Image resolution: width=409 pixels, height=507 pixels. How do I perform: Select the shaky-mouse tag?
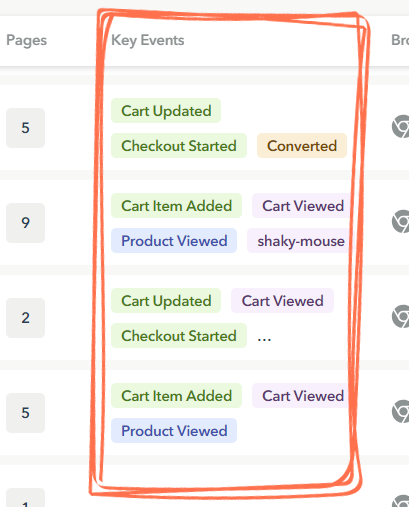click(298, 241)
